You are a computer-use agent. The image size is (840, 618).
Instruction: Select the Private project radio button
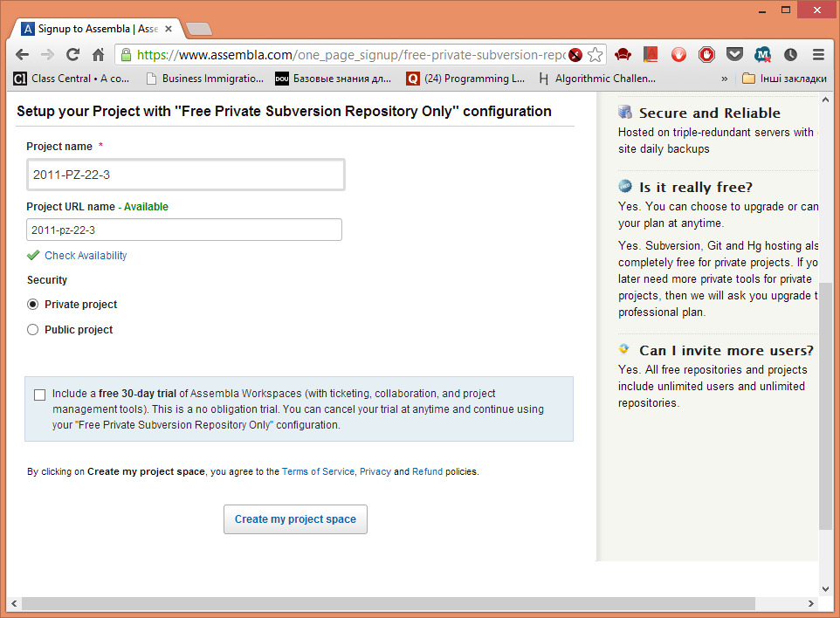pos(32,304)
